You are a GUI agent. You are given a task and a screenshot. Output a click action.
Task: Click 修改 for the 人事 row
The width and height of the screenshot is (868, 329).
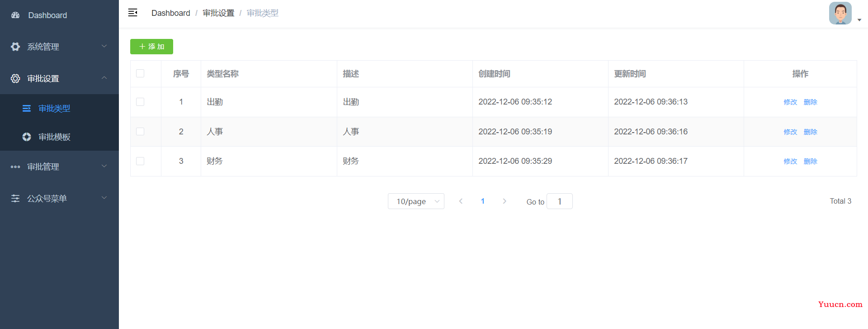[790, 132]
